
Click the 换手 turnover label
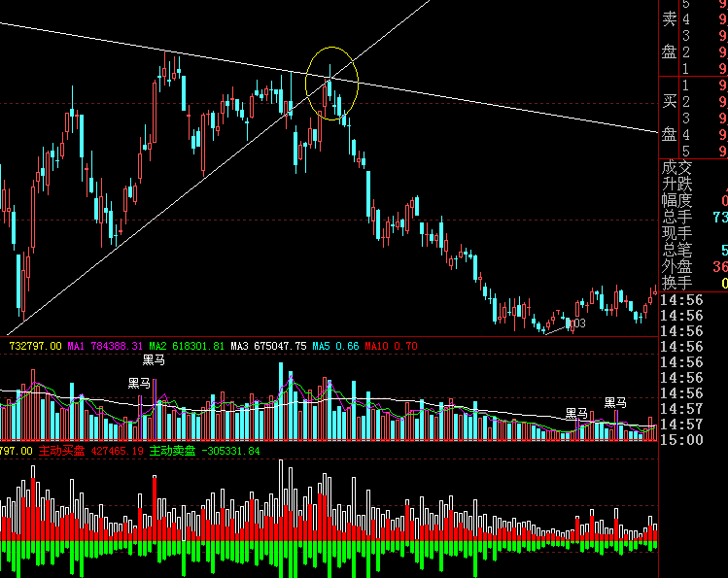(676, 283)
